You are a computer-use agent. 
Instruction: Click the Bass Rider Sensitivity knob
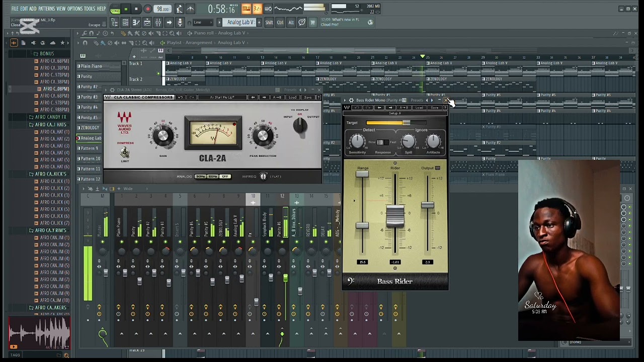[357, 142]
